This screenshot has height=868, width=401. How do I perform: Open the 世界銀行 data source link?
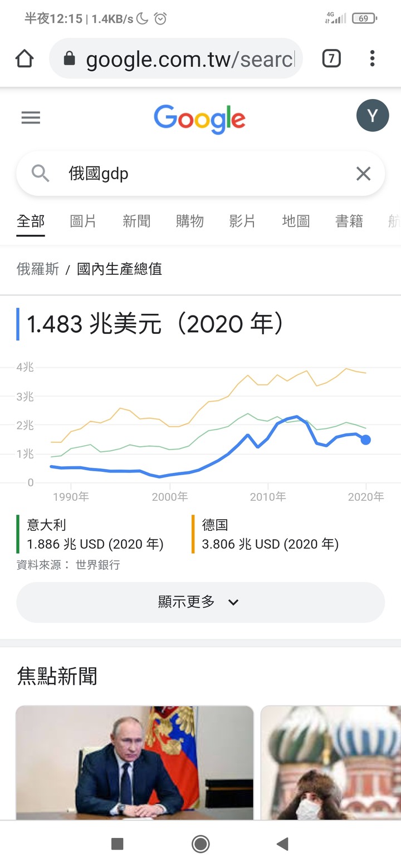click(97, 565)
